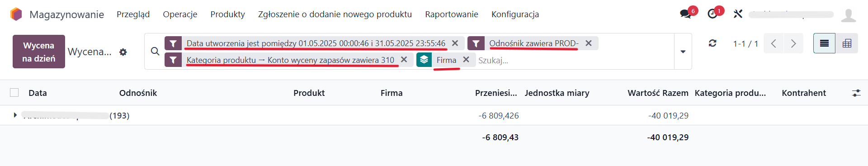This screenshot has width=868, height=166.
Task: Remove the Firma grouping facet
Action: point(466,60)
